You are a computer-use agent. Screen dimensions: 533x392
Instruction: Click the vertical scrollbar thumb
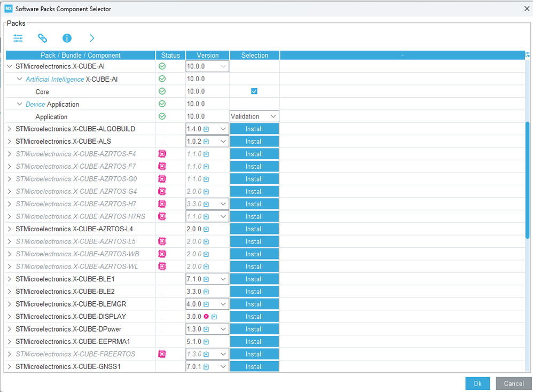click(x=527, y=180)
